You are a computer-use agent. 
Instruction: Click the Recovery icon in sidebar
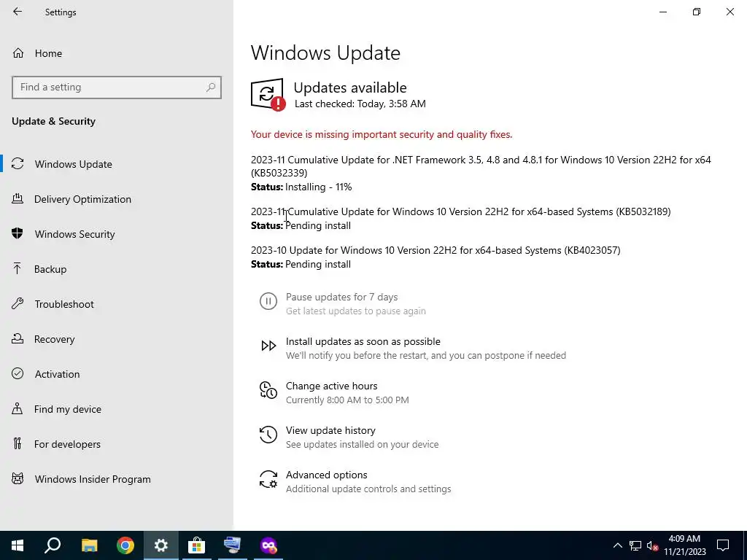[18, 338]
